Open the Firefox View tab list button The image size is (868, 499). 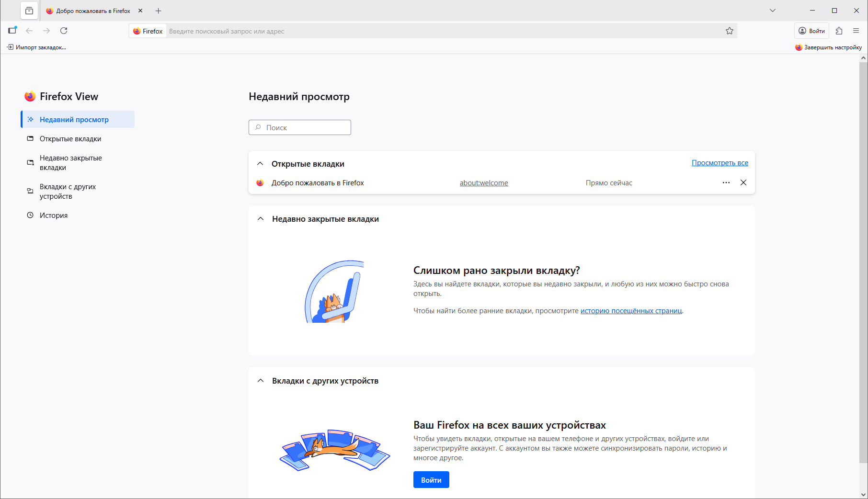click(x=29, y=11)
